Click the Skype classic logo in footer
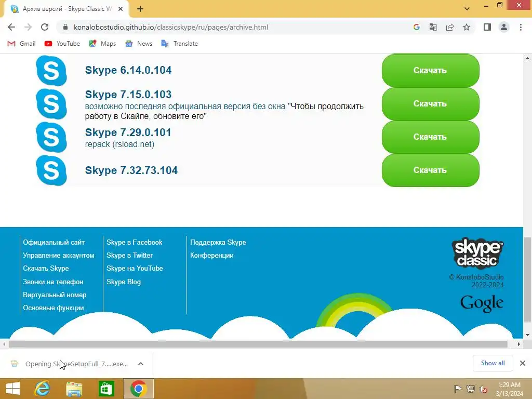The image size is (532, 399). coord(477,253)
